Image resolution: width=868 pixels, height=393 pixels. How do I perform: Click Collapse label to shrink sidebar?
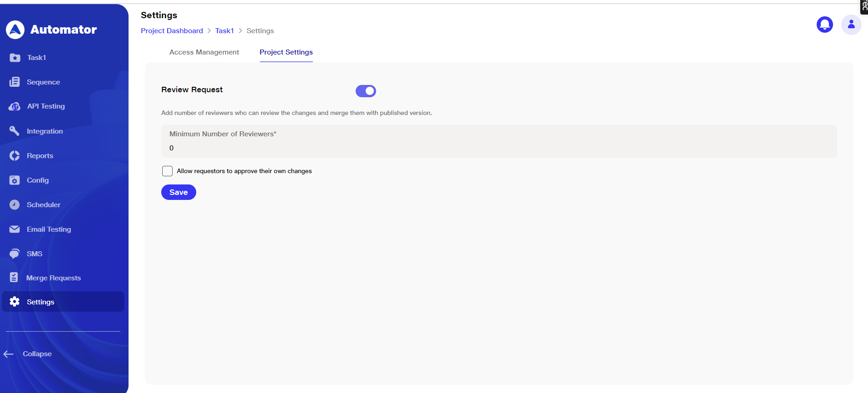(x=37, y=354)
